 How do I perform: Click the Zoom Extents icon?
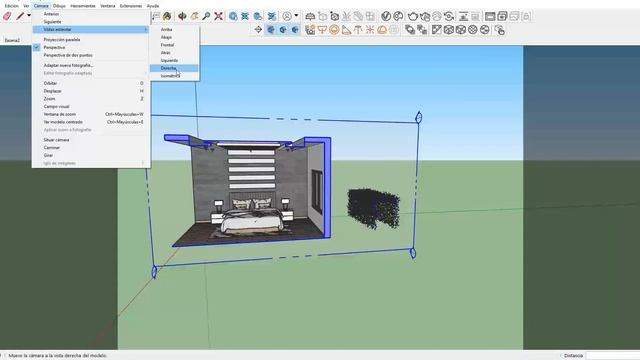[219, 16]
